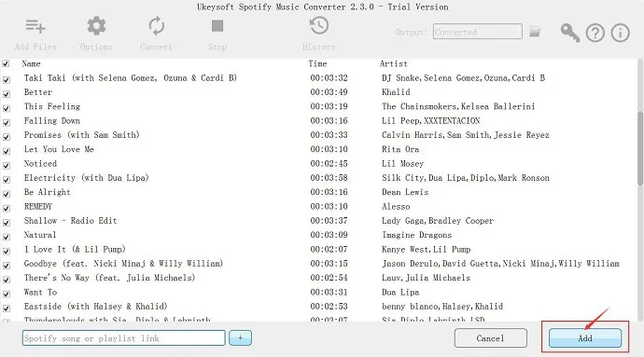
Task: Click the Convert toolbar icon
Action: (157, 26)
